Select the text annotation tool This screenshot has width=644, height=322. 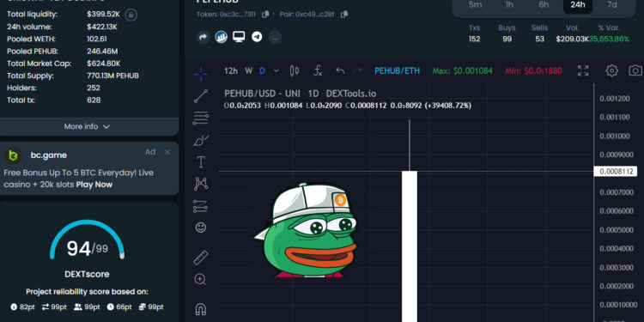[x=200, y=162]
